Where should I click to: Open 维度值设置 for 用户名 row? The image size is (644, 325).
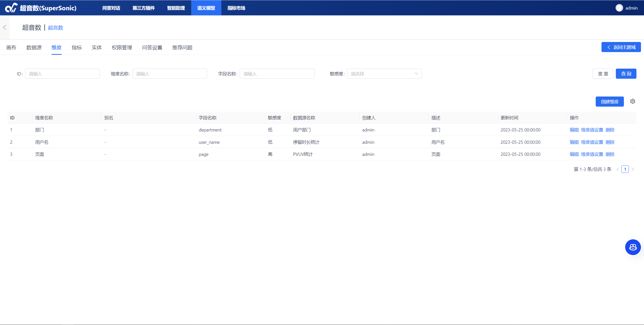592,142
